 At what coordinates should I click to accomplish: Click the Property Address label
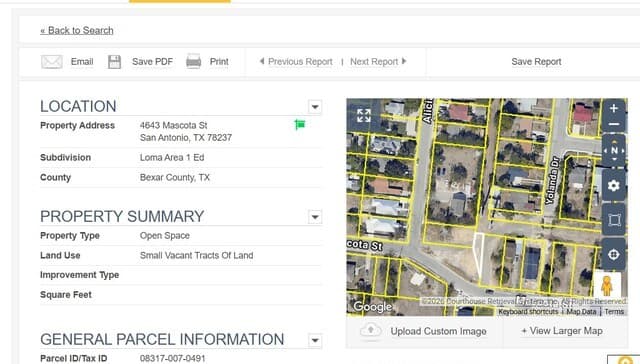pyautogui.click(x=77, y=126)
